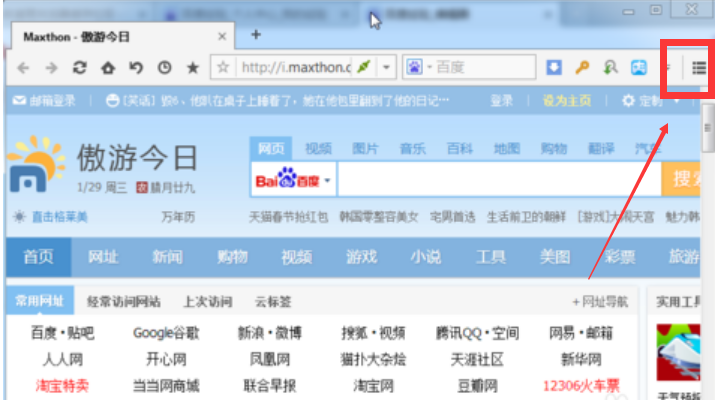Click the + 网址导航 link
Screen dimensions: 715x402
(x=600, y=301)
